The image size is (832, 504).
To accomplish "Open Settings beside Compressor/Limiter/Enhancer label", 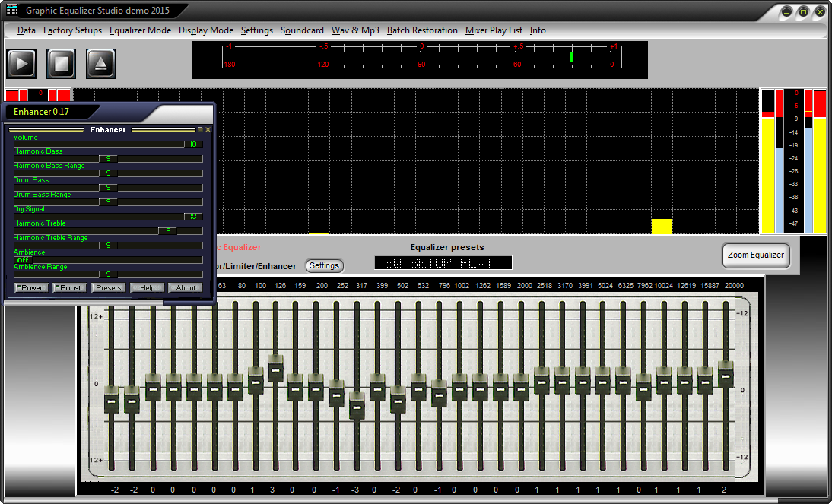I will 324,265.
